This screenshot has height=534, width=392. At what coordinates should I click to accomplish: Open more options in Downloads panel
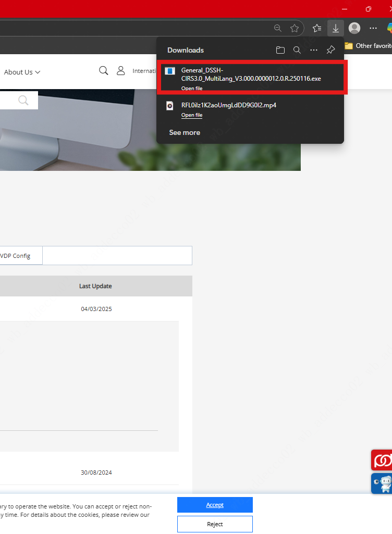314,50
